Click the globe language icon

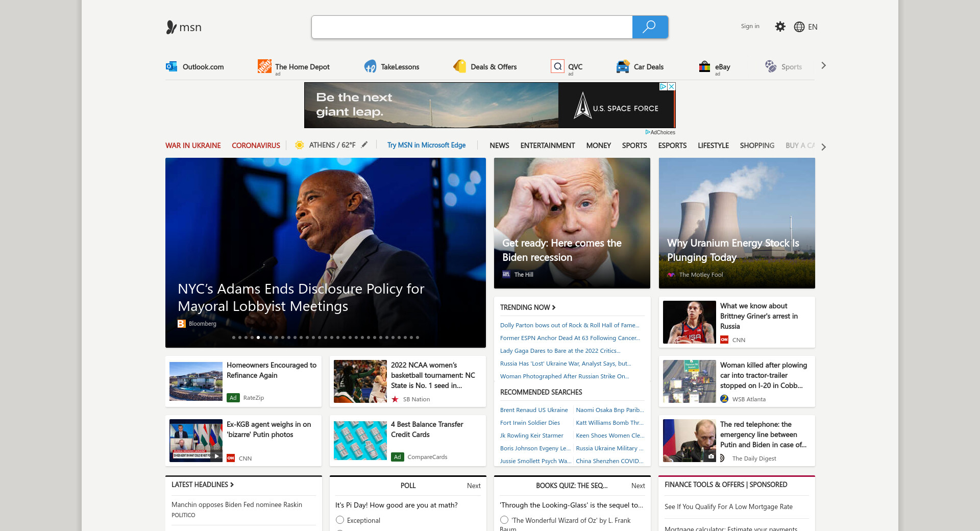pos(799,27)
